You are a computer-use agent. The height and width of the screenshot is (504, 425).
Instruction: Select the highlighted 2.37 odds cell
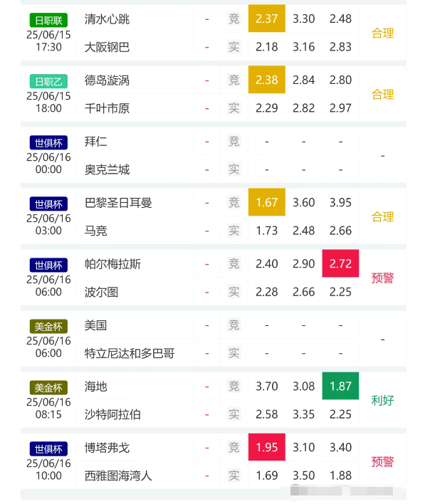tap(267, 19)
